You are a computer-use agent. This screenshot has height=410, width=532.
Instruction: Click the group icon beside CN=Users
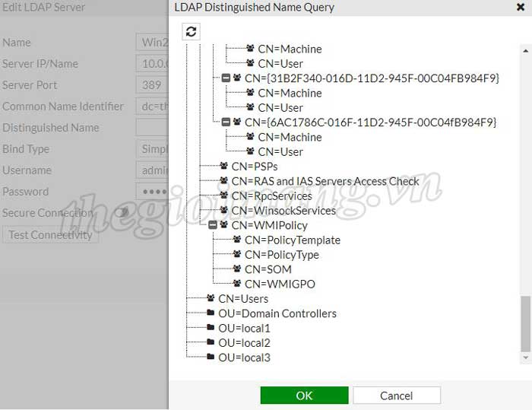(211, 299)
